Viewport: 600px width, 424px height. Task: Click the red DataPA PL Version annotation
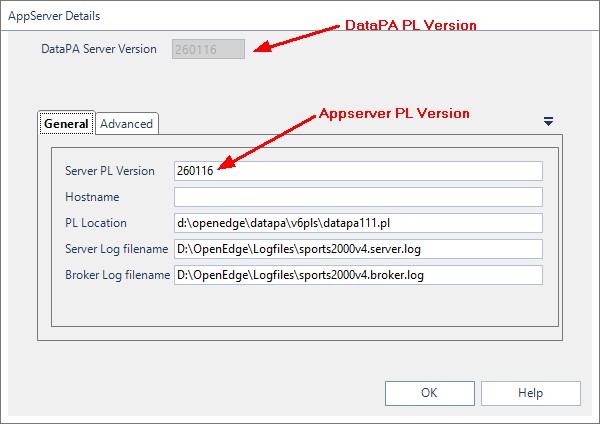(x=411, y=25)
